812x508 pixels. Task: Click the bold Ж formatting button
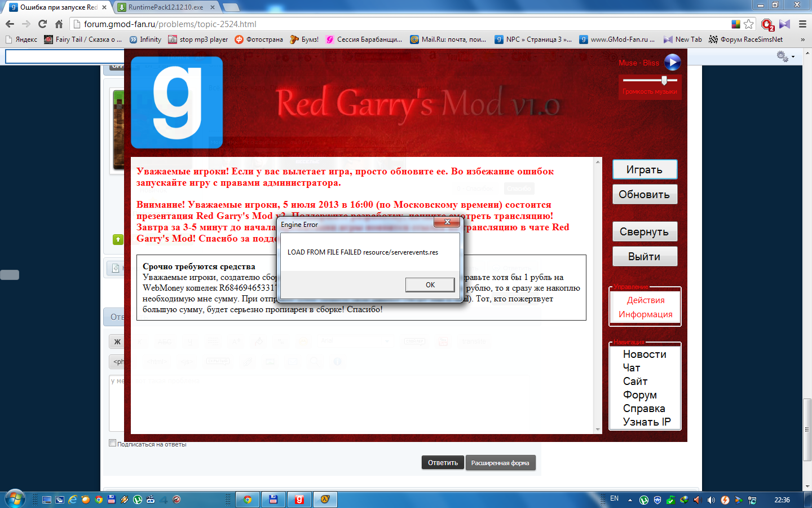tap(117, 341)
